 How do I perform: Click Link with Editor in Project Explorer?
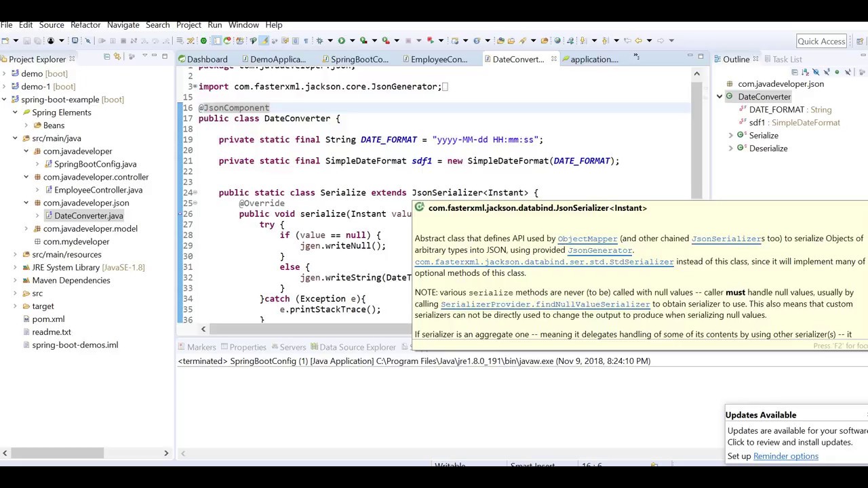point(119,57)
